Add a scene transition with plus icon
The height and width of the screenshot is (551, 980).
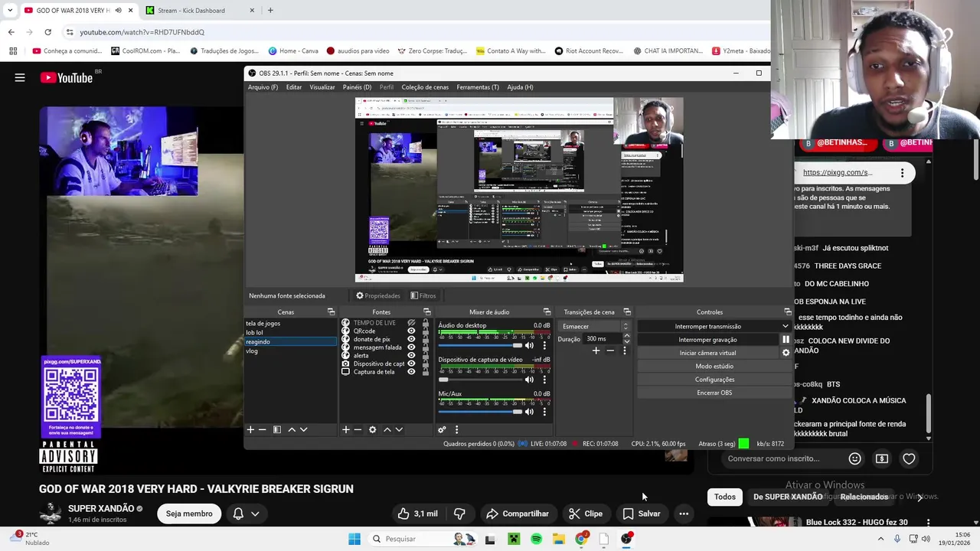(596, 350)
